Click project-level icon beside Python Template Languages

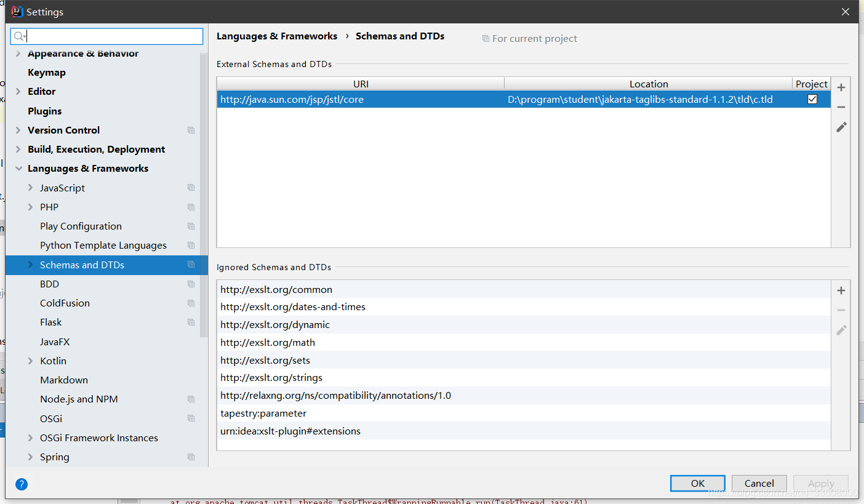point(191,246)
